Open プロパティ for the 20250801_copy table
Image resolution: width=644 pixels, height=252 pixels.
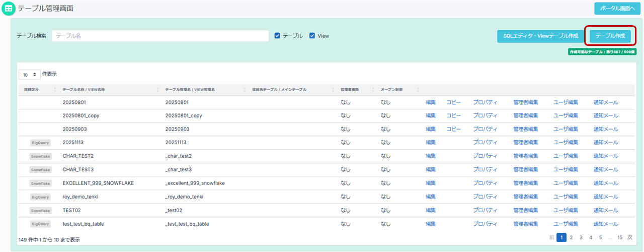coord(485,115)
